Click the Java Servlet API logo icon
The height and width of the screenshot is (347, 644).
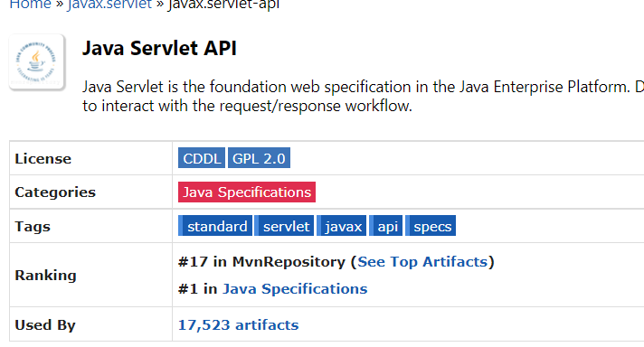click(36, 62)
